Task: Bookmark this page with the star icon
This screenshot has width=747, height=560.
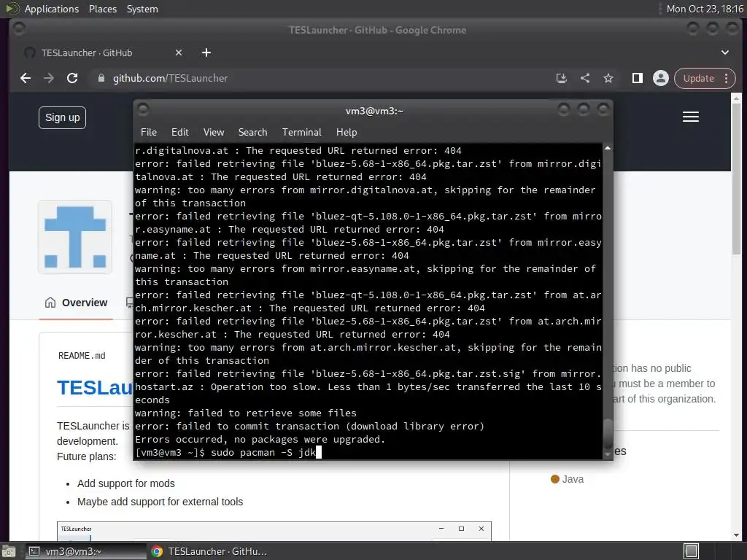Action: tap(608, 78)
